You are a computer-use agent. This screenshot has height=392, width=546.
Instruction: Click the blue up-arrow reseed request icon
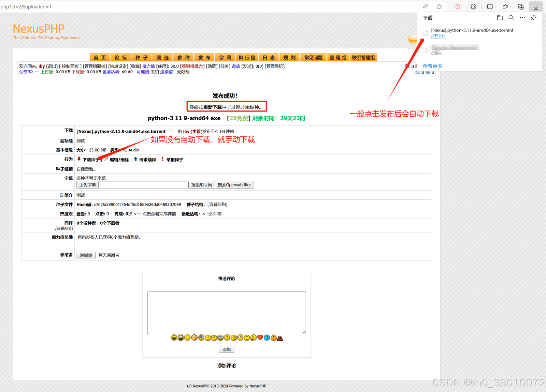pos(135,159)
